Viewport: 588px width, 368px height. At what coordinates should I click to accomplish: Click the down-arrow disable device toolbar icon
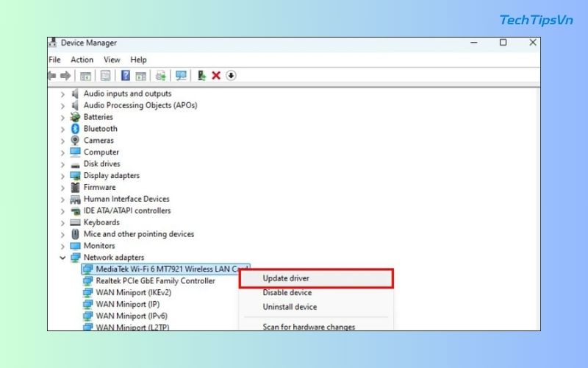(231, 76)
